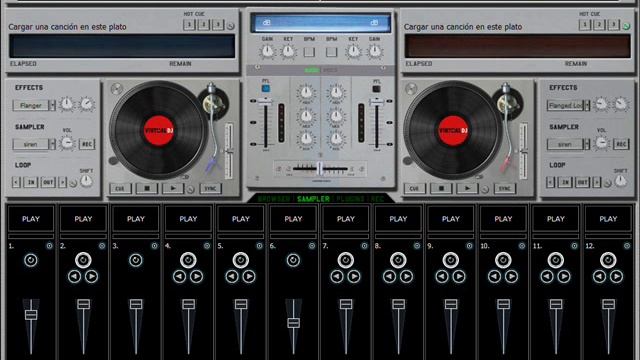Click the round smart-loop icon in right LOOP section

[x=608, y=183]
